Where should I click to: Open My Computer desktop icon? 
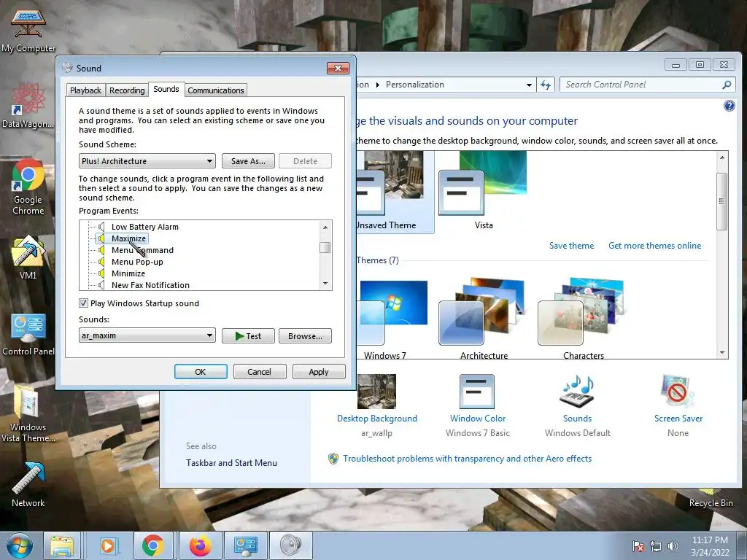tap(28, 29)
